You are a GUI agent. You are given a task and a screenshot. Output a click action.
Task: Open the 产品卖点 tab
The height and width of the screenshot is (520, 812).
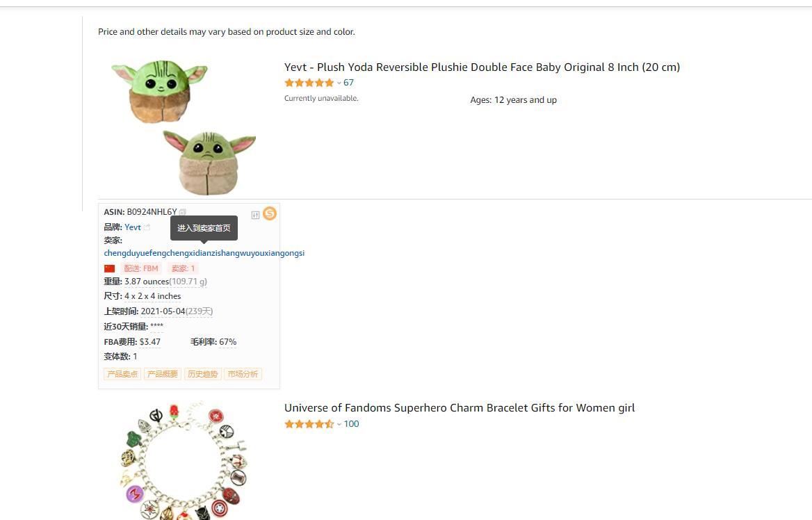tap(122, 374)
